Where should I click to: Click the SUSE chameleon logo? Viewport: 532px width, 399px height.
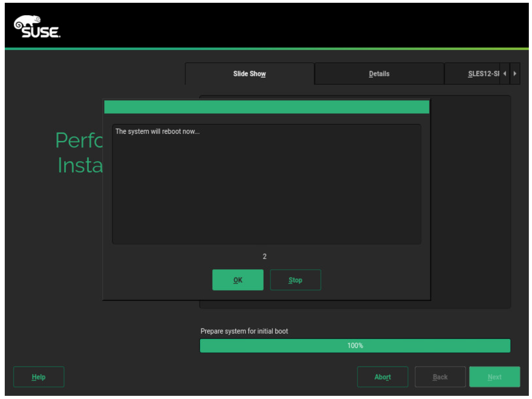click(37, 27)
